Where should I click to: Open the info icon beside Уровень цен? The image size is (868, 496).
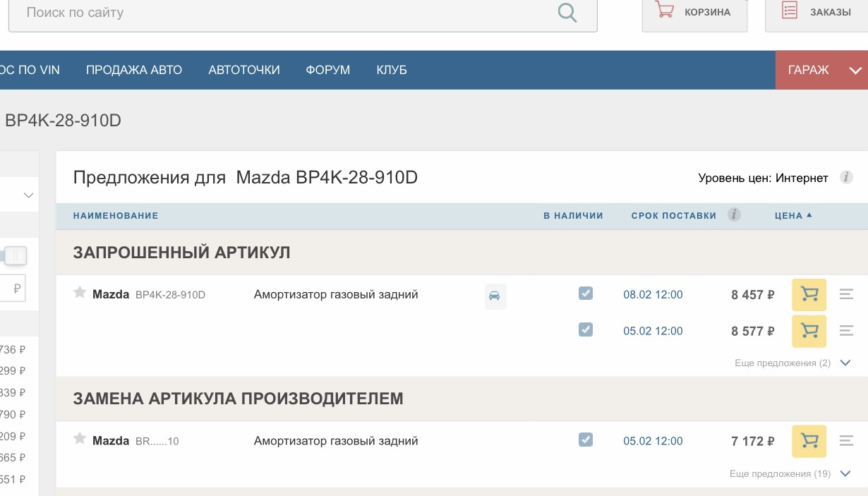846,178
